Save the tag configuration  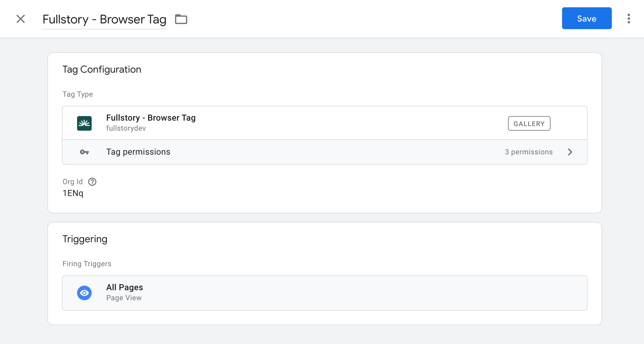click(587, 18)
